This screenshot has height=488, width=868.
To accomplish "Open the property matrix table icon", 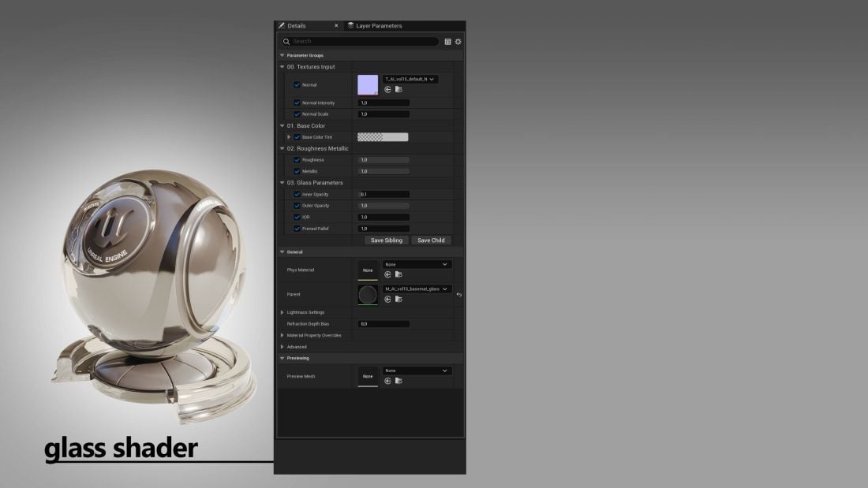I will 448,42.
